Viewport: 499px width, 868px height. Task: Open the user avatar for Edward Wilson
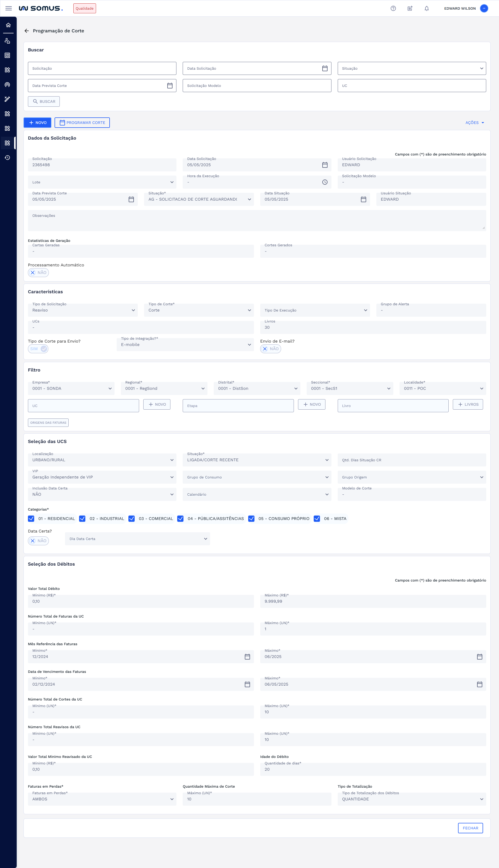[484, 9]
